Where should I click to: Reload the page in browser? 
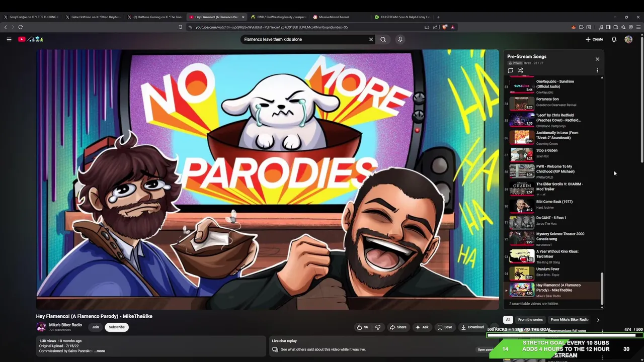pos(21,27)
